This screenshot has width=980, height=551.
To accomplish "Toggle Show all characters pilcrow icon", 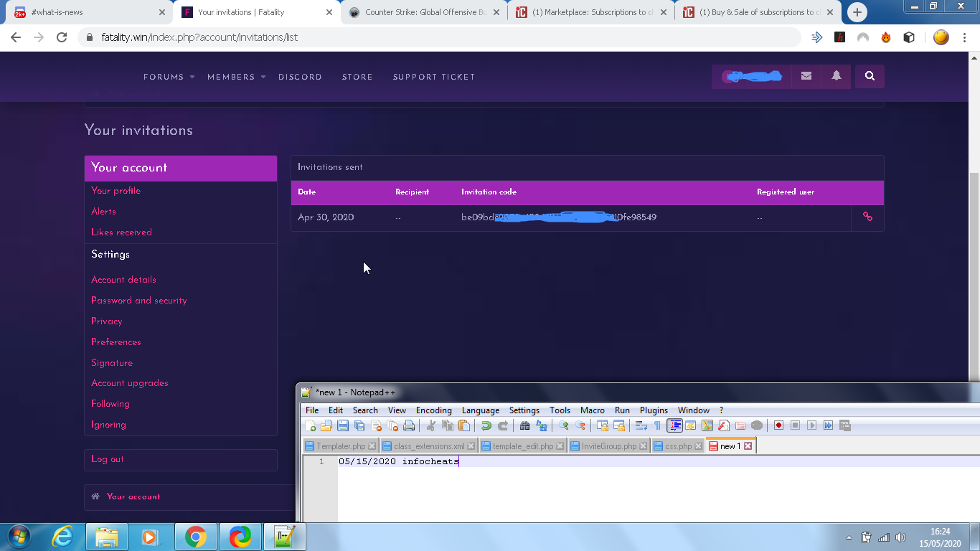I will (657, 425).
